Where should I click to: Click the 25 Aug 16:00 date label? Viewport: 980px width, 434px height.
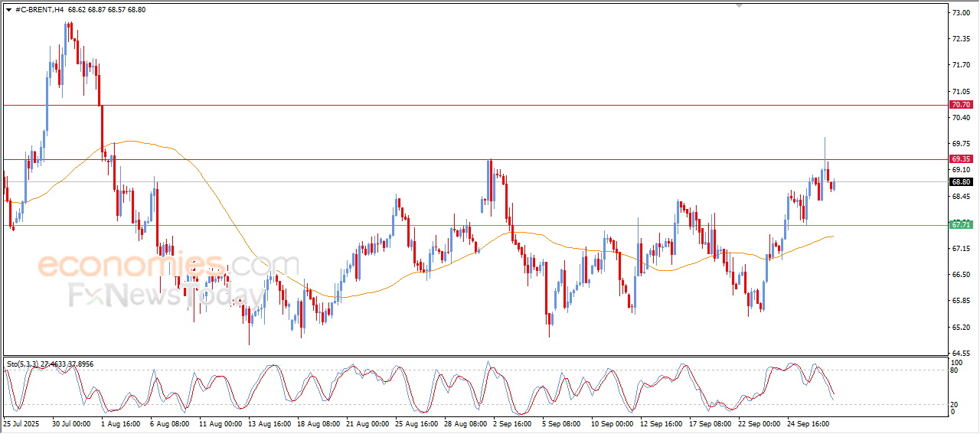416,423
